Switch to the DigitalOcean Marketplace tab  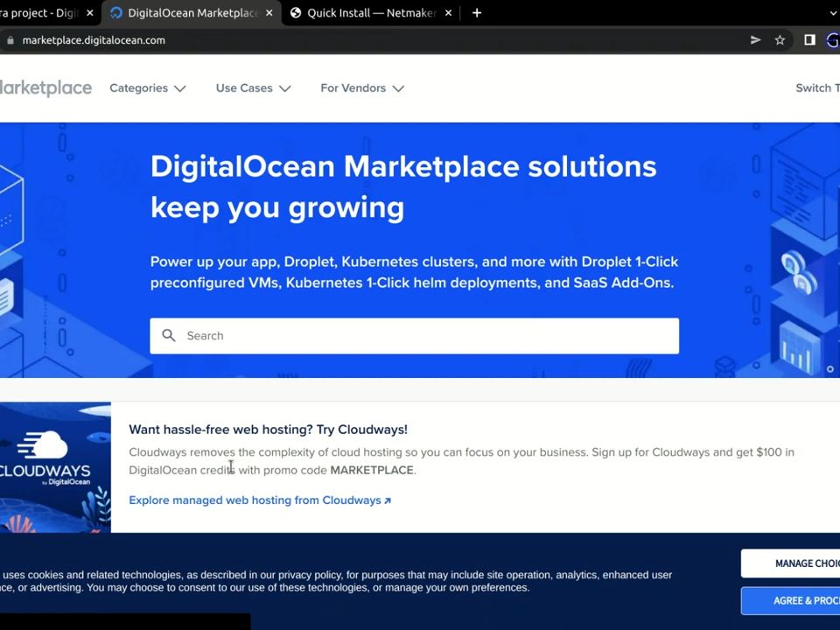click(x=192, y=13)
